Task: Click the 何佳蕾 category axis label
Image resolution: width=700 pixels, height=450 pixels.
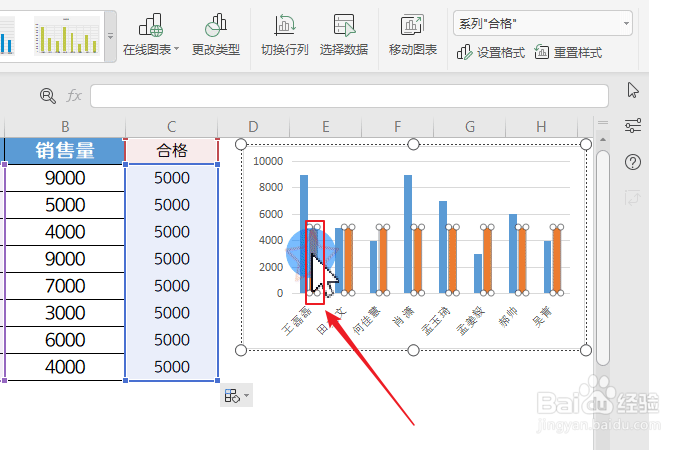Action: point(367,320)
